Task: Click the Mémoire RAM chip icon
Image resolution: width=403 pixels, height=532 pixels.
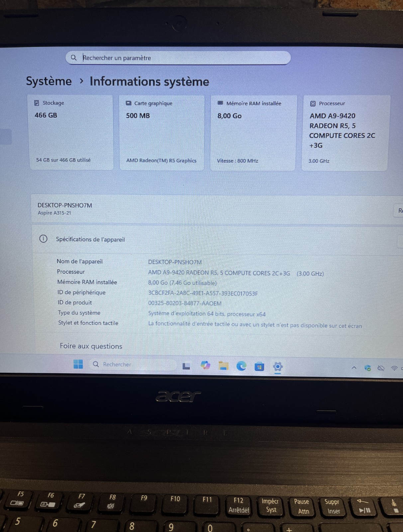Action: click(220, 103)
